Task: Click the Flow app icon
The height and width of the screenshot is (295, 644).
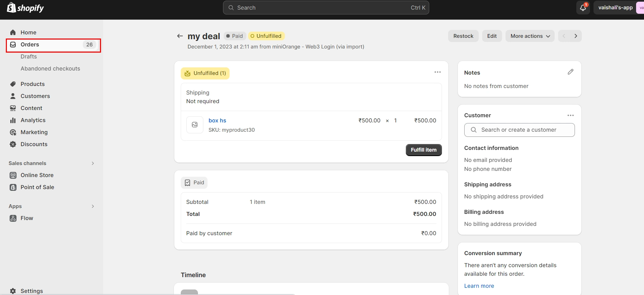Action: click(13, 218)
